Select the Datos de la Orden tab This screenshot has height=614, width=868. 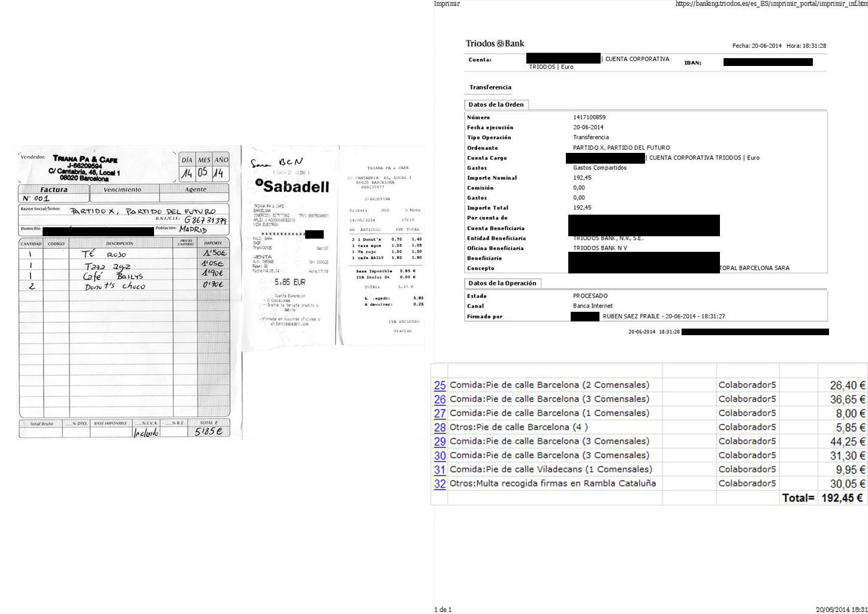pos(496,104)
